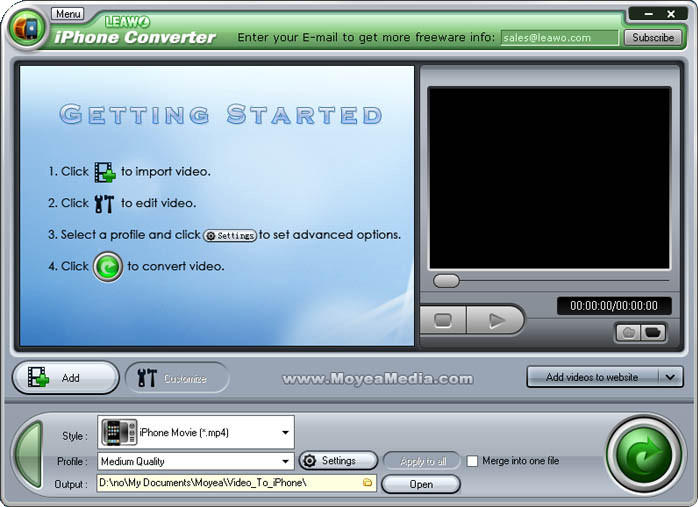Expand the Add videos to website arrow
Image resolution: width=698 pixels, height=507 pixels.
(670, 377)
